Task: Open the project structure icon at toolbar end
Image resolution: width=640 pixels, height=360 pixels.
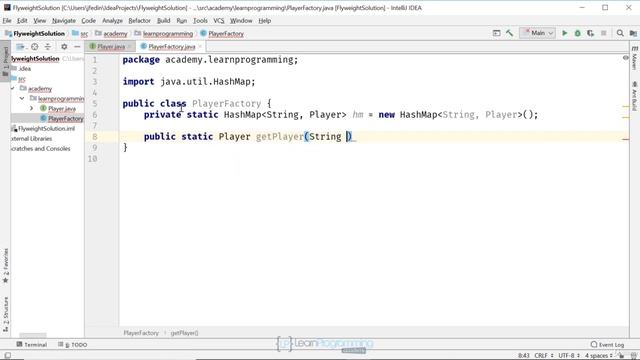Action: 633,33
